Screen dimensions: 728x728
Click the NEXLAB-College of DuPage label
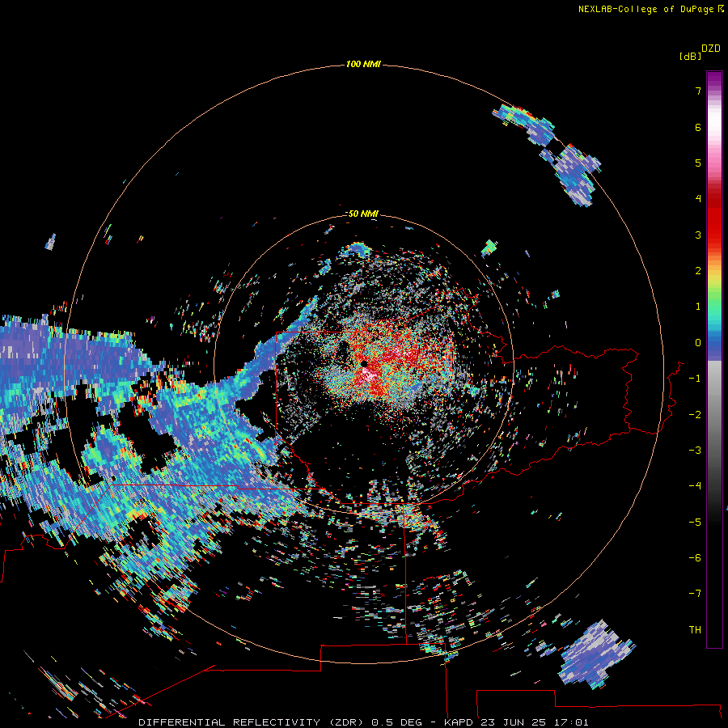(x=645, y=9)
